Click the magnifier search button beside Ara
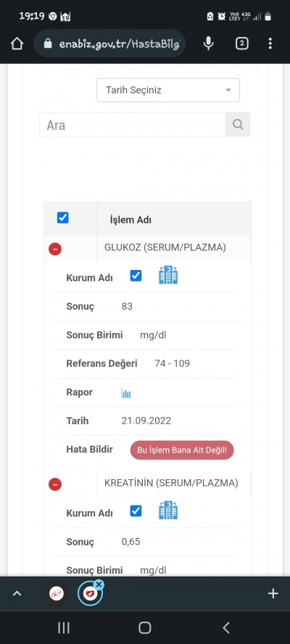290x644 pixels. pyautogui.click(x=238, y=124)
